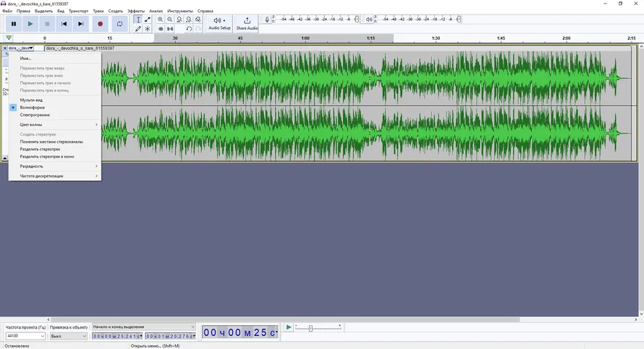644x349 pixels.
Task: Click the Zoom In magnifier
Action: pyautogui.click(x=160, y=20)
